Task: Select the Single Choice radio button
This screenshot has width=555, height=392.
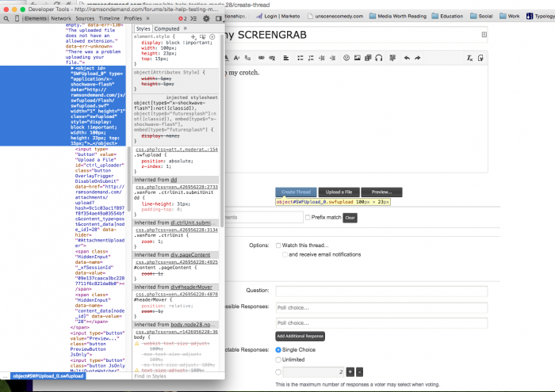Action: (278, 349)
